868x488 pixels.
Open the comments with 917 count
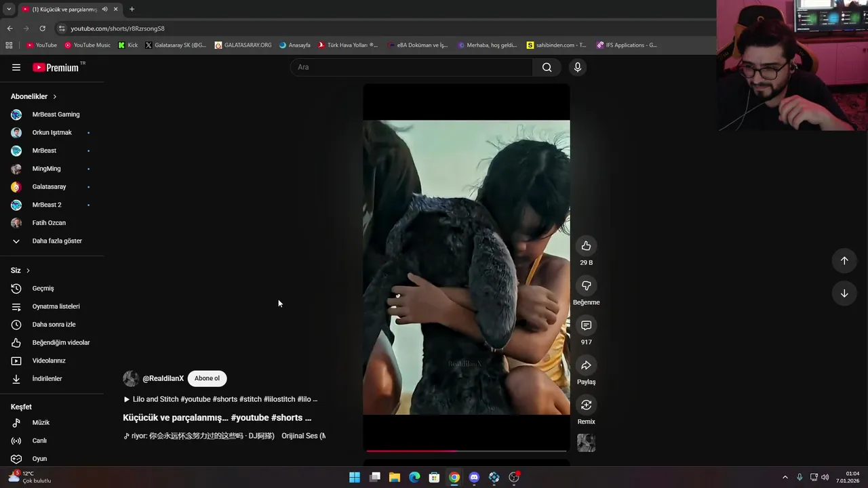[586, 326]
